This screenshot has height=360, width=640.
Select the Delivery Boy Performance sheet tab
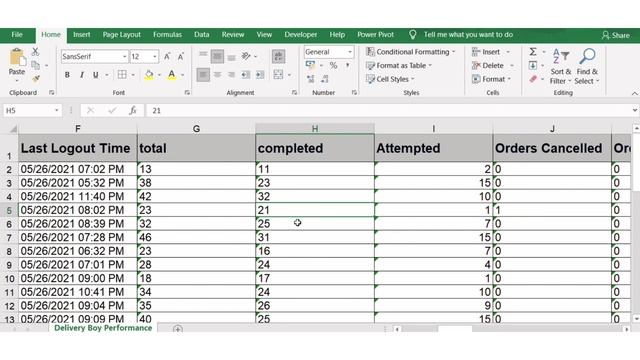coord(103,328)
